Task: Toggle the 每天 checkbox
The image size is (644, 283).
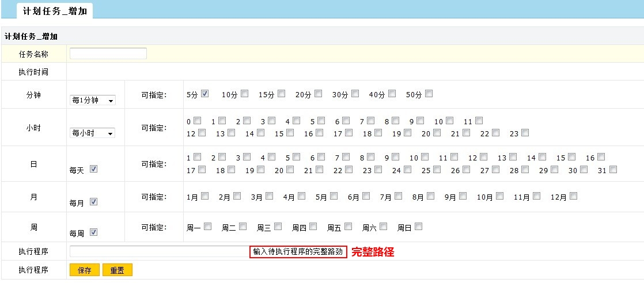Action: pos(94,169)
